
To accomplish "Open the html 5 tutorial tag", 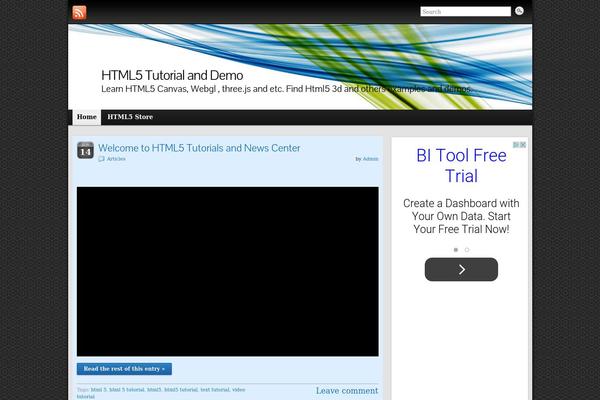I will (x=127, y=390).
